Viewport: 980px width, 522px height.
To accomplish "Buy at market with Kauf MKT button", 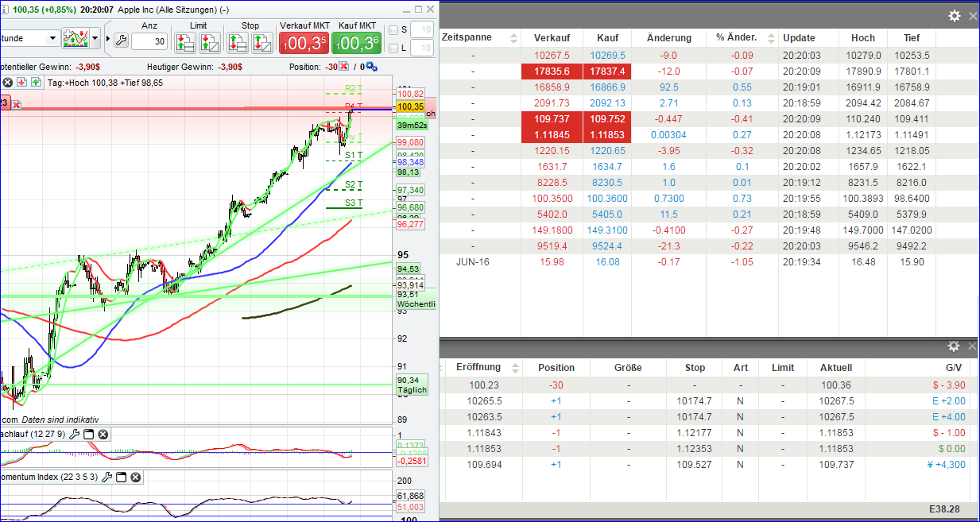I will (357, 43).
